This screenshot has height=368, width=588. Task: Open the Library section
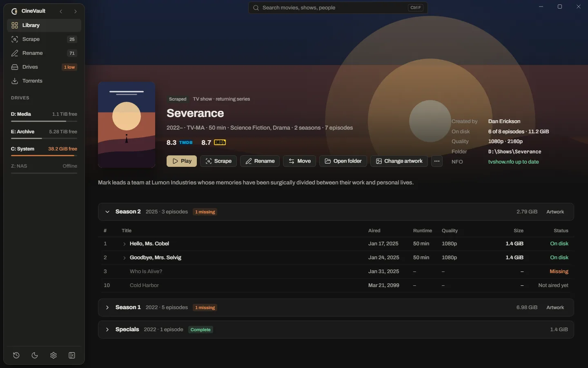44,25
